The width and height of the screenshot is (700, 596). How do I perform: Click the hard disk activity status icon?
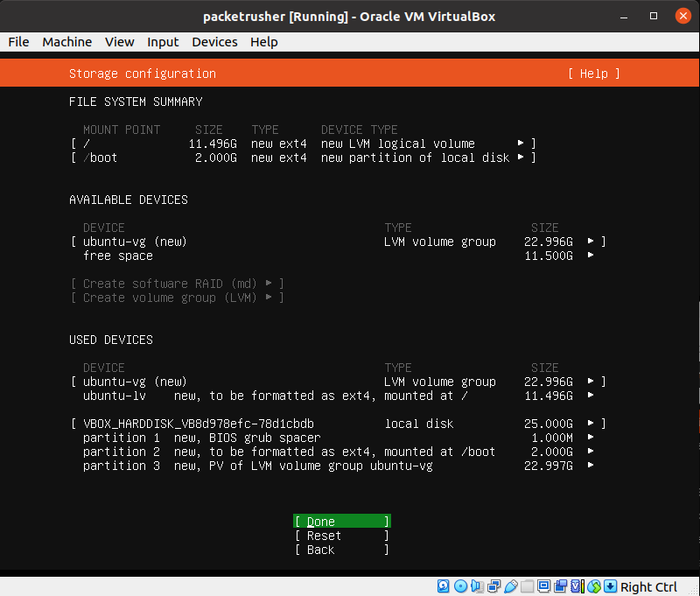[x=444, y=586]
